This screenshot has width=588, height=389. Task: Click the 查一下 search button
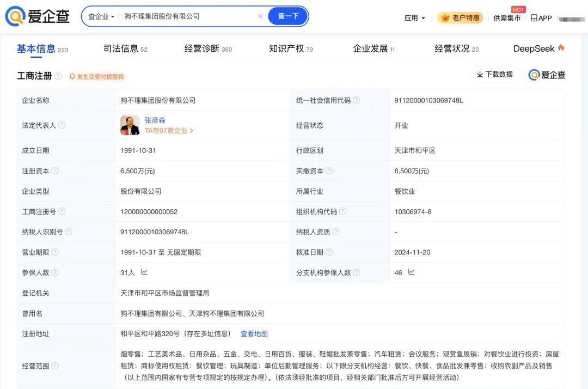[288, 16]
